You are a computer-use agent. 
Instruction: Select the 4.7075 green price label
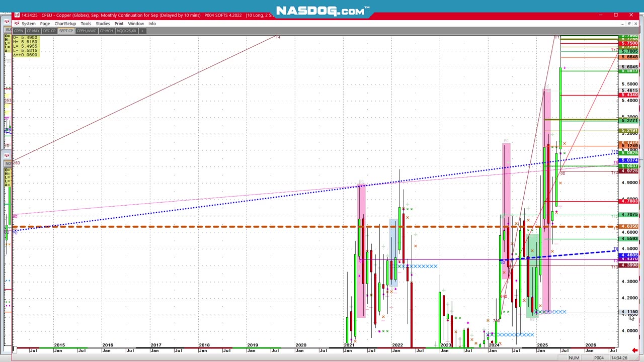tap(629, 215)
